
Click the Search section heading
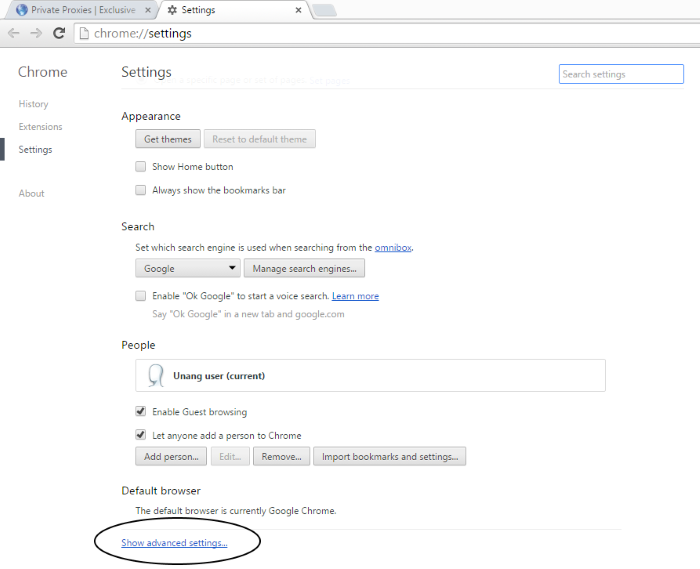(x=138, y=227)
